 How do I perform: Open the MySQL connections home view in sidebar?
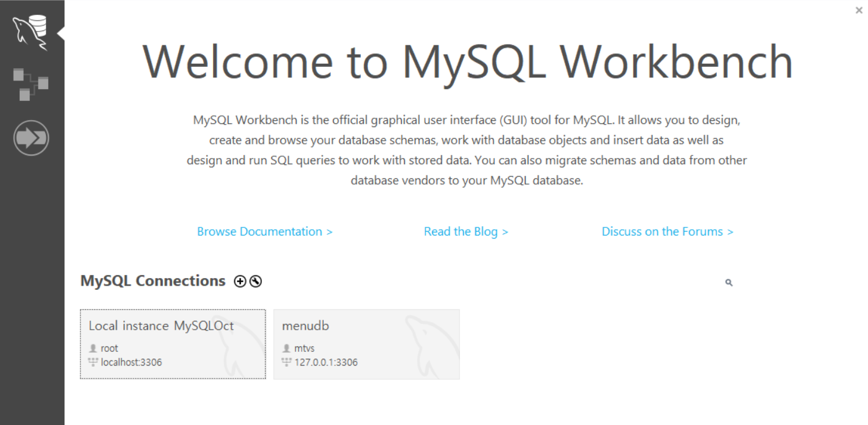click(31, 33)
